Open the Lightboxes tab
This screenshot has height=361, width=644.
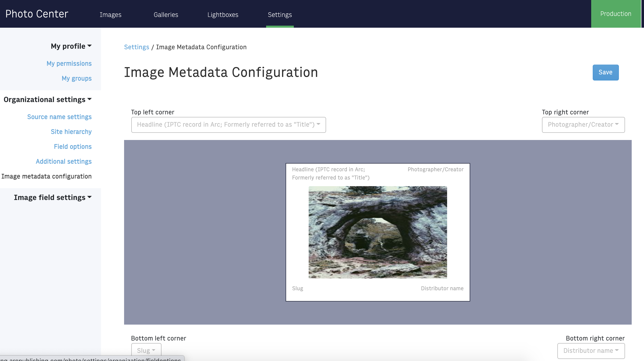(223, 15)
